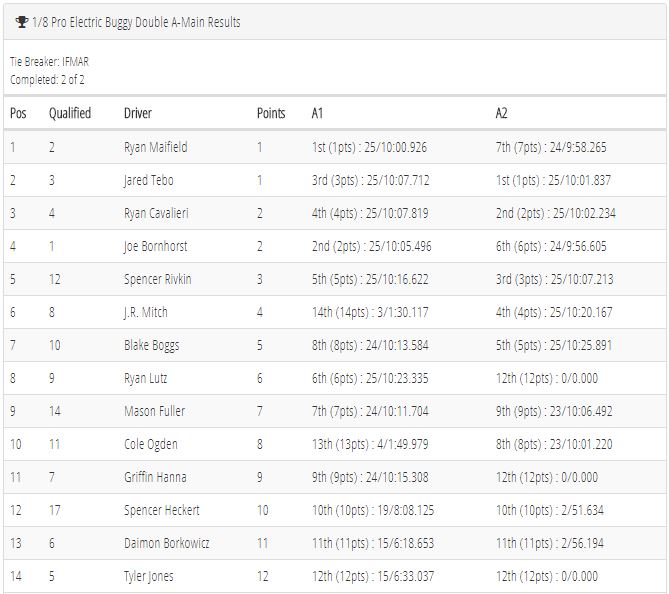
Task: Click the Driver column header
Action: tap(138, 114)
